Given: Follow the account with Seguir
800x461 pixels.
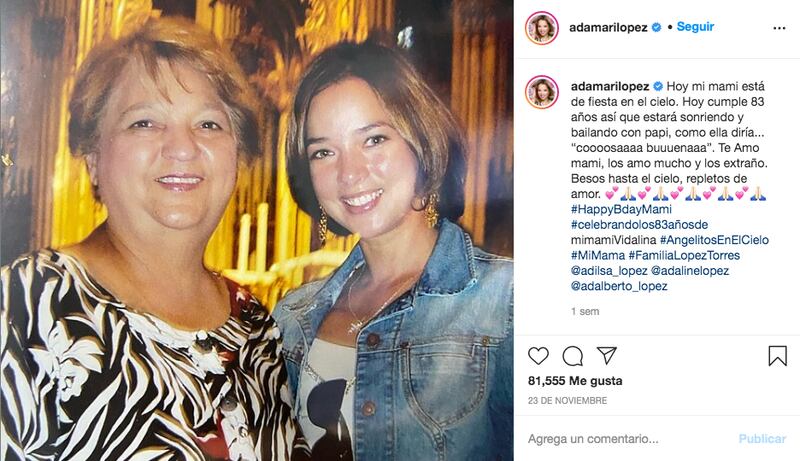Looking at the screenshot, I should 695,27.
